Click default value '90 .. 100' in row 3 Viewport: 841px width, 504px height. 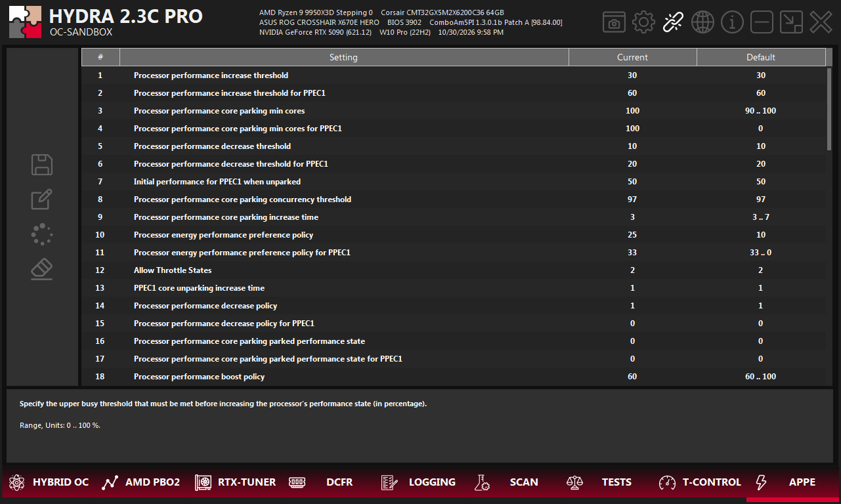click(x=761, y=111)
